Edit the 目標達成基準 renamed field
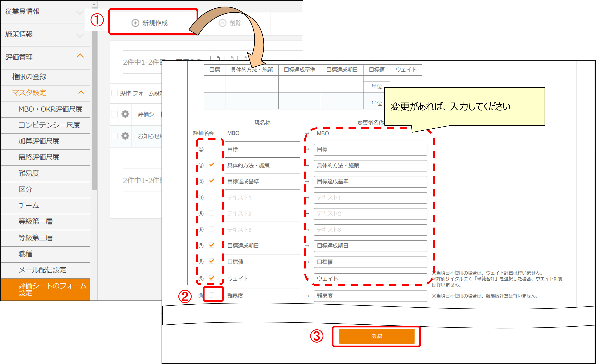This screenshot has height=364, width=596. 370,182
